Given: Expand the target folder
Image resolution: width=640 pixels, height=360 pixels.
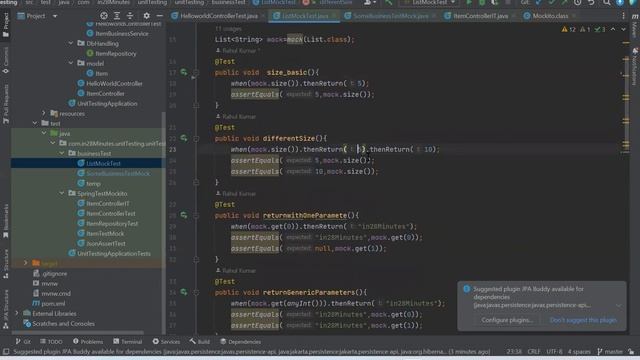Looking at the screenshot, I should tap(26, 263).
